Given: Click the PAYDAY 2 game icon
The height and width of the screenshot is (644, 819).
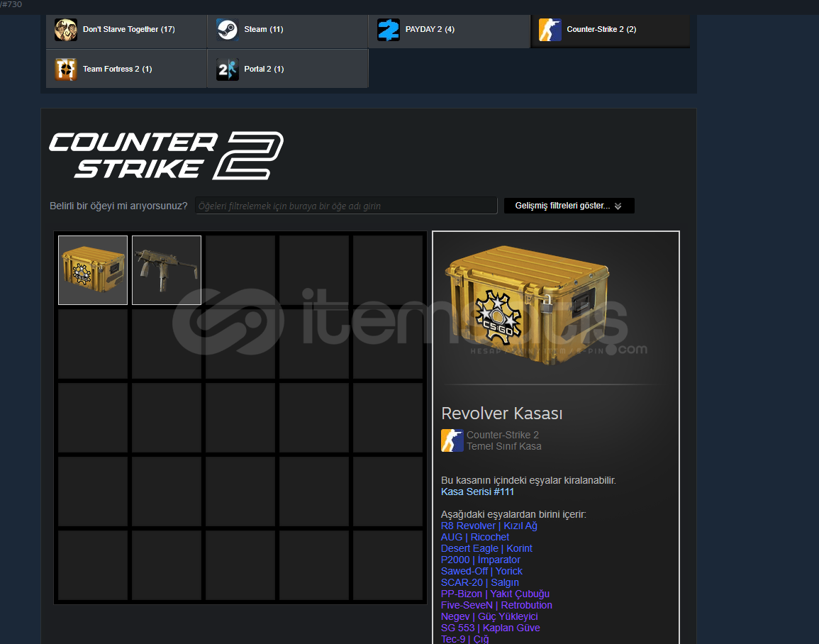Looking at the screenshot, I should pos(389,30).
